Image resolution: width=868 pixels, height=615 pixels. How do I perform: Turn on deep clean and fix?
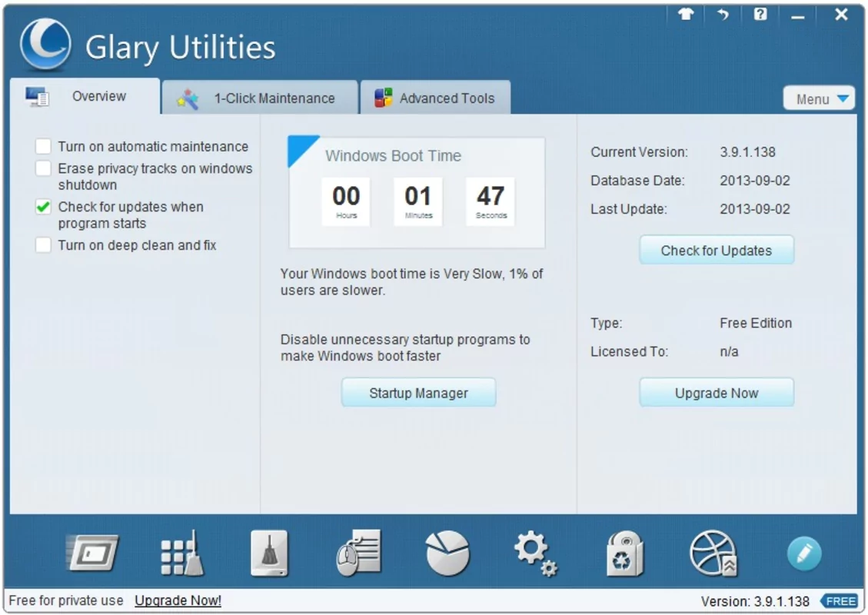(x=43, y=245)
